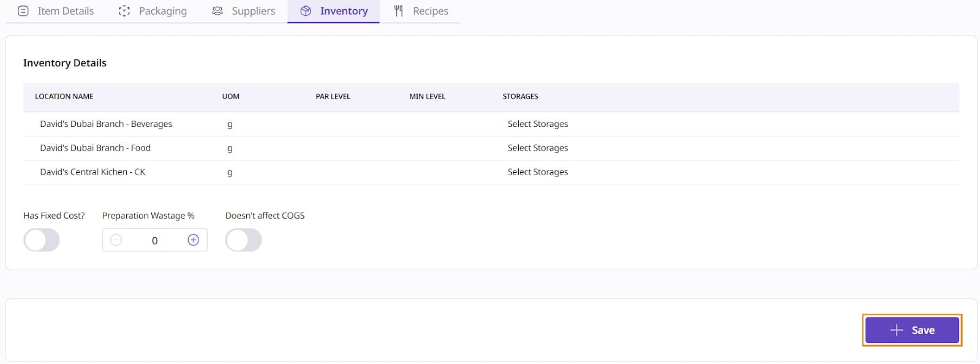This screenshot has width=980, height=364.
Task: Click UOM g for Food row
Action: [230, 148]
